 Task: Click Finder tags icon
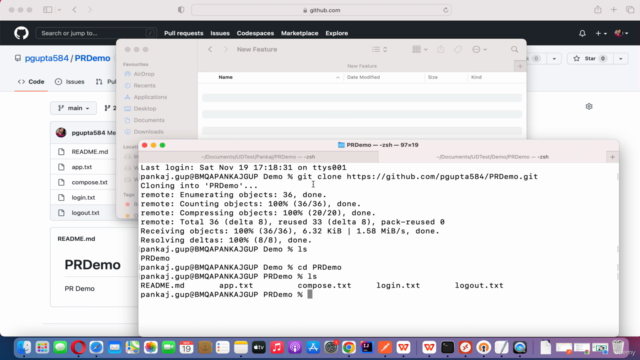point(458,49)
